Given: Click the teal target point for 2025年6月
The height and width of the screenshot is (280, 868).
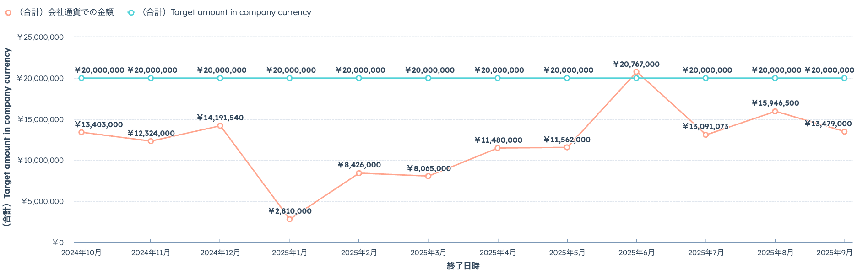Looking at the screenshot, I should coord(636,78).
